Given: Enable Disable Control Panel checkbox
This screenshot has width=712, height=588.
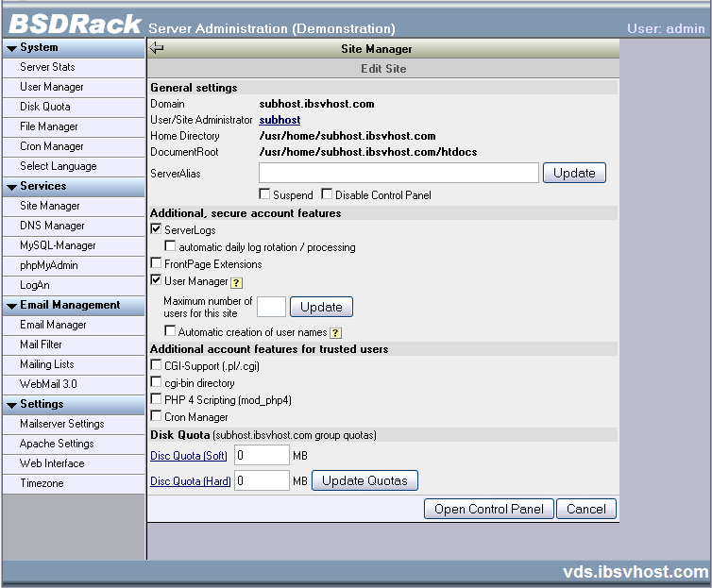Looking at the screenshot, I should pyautogui.click(x=327, y=193).
